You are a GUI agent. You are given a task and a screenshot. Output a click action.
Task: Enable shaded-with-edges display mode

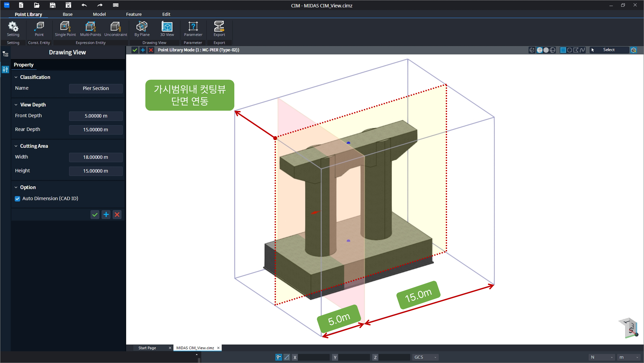coord(540,50)
